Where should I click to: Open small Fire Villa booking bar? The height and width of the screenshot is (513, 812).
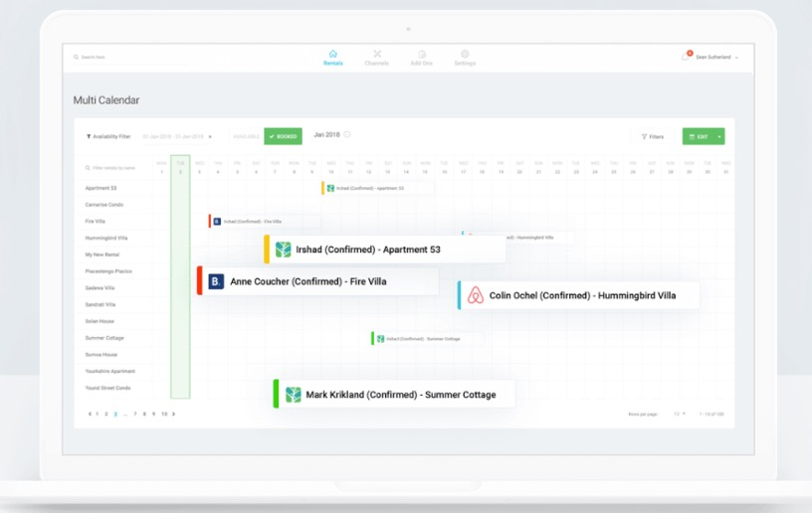click(264, 222)
